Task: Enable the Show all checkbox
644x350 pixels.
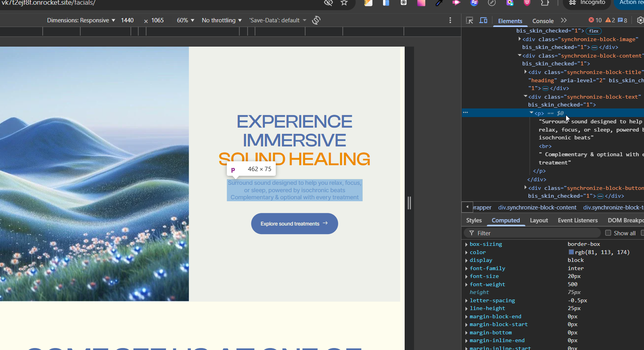Action: [608, 233]
